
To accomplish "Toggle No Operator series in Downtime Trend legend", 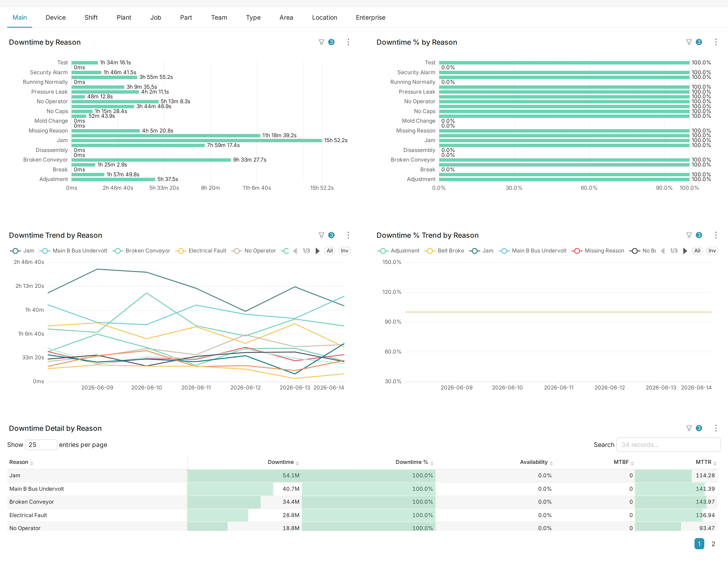I will click(x=254, y=251).
